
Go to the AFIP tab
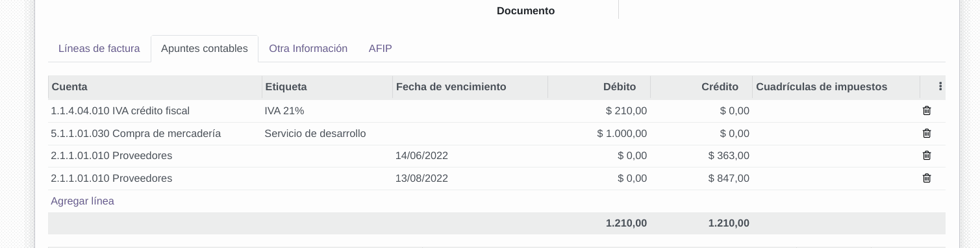(380, 49)
